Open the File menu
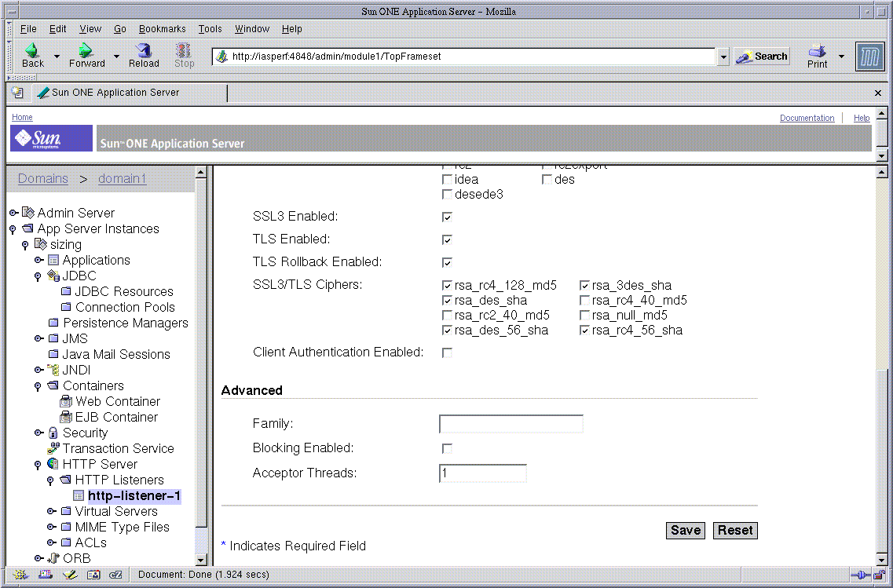 click(28, 29)
